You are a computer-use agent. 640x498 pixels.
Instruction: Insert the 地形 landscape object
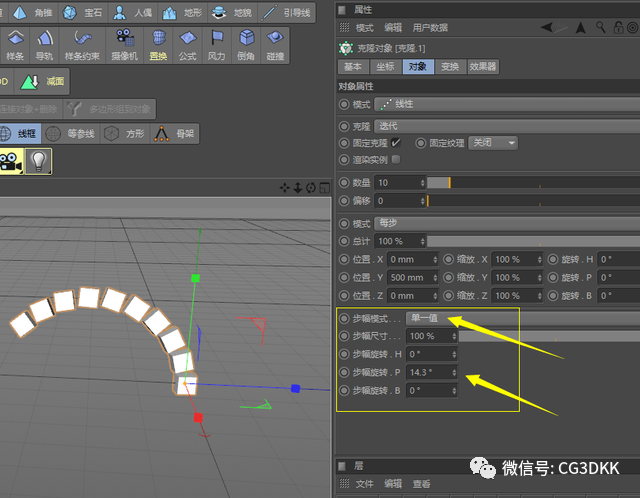pos(182,13)
